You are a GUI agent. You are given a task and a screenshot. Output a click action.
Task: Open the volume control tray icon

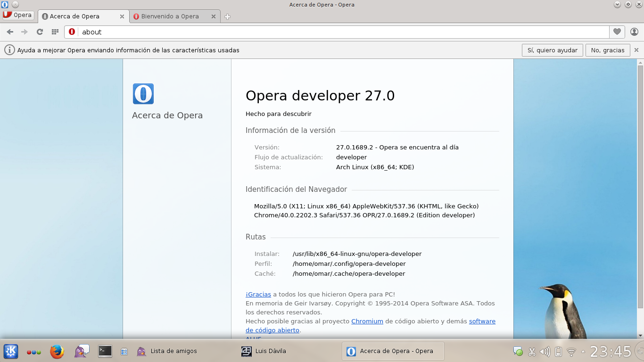[x=545, y=352]
